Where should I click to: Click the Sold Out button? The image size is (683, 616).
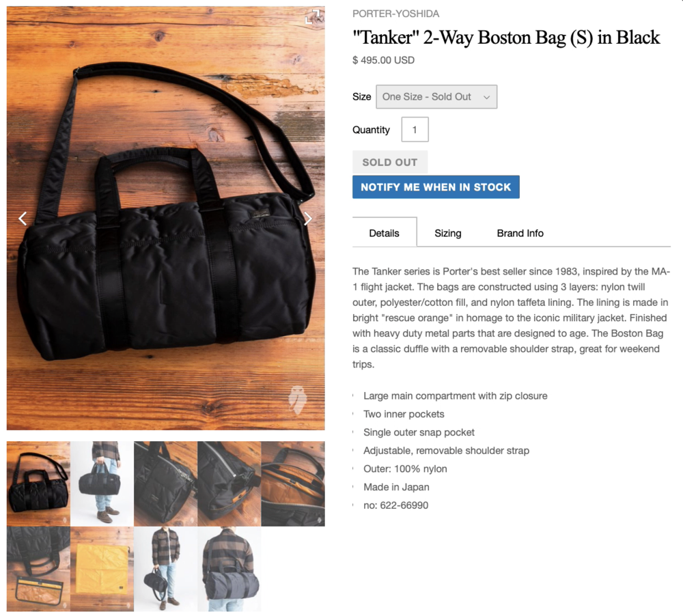click(390, 162)
